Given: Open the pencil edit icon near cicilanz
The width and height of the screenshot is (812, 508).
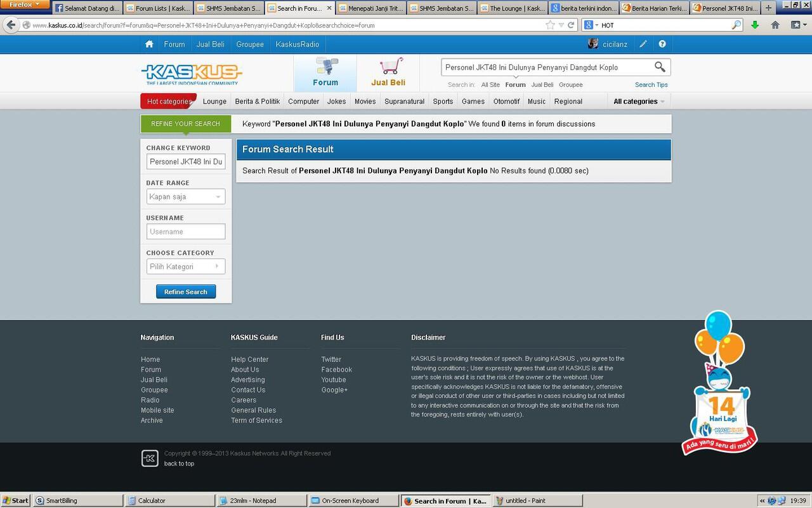Looking at the screenshot, I should coord(643,44).
